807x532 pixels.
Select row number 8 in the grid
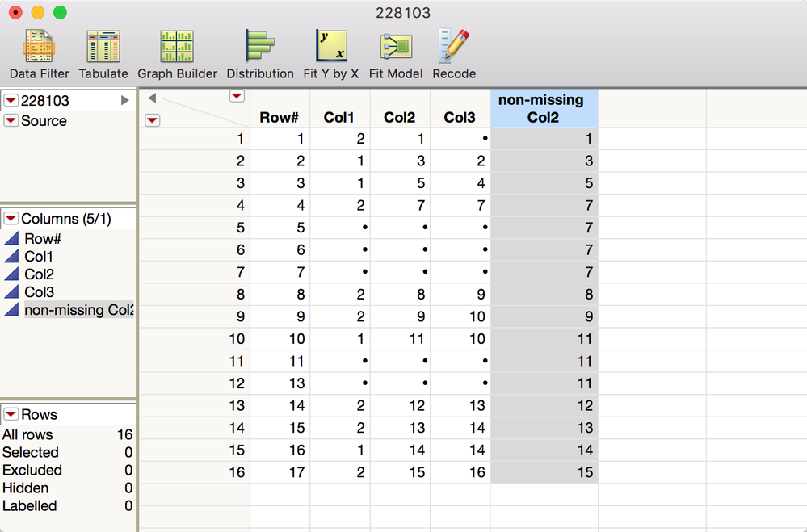(x=195, y=295)
